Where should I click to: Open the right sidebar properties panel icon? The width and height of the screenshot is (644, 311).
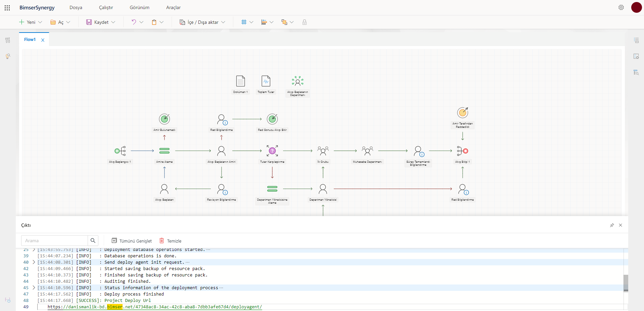pyautogui.click(x=636, y=56)
